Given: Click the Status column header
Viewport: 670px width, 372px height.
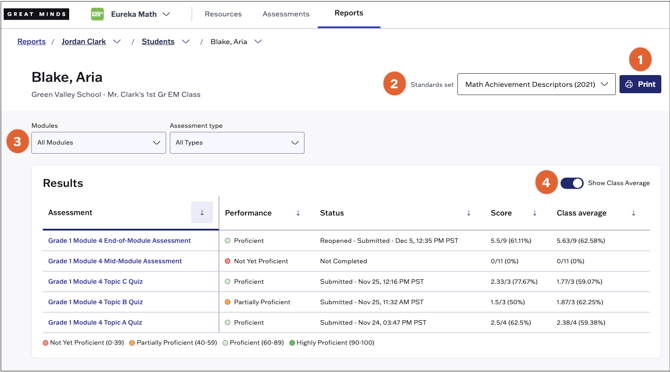Looking at the screenshot, I should (x=332, y=213).
